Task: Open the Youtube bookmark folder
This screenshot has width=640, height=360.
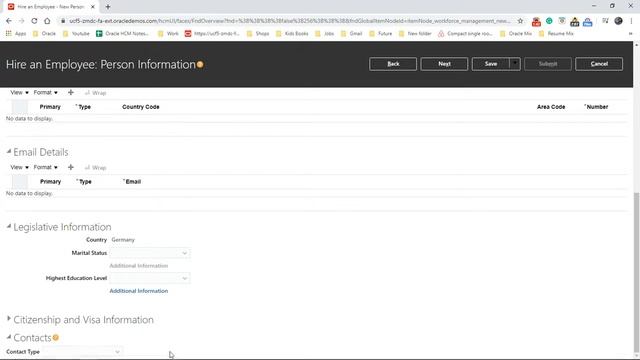Action: pos(76,33)
